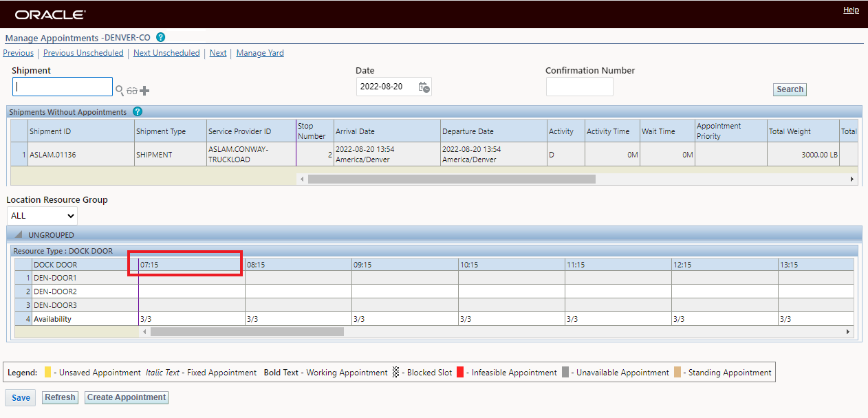Collapse the UNGROUPED section triangle
Viewport: 868px width, 418px height.
[x=19, y=235]
